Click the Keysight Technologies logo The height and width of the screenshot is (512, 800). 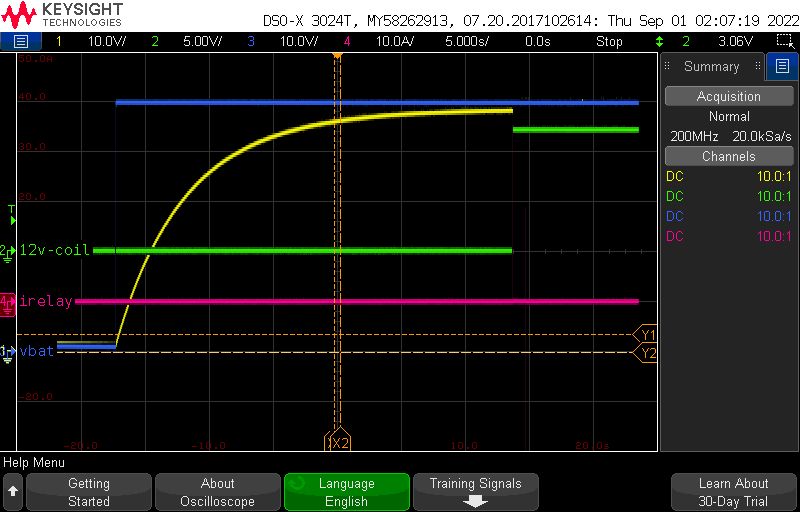62,15
